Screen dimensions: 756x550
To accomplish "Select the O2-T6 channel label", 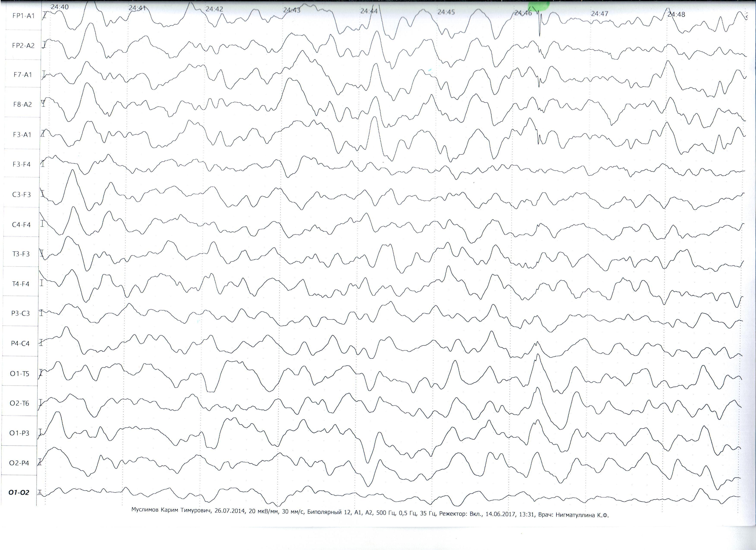I will [19, 404].
